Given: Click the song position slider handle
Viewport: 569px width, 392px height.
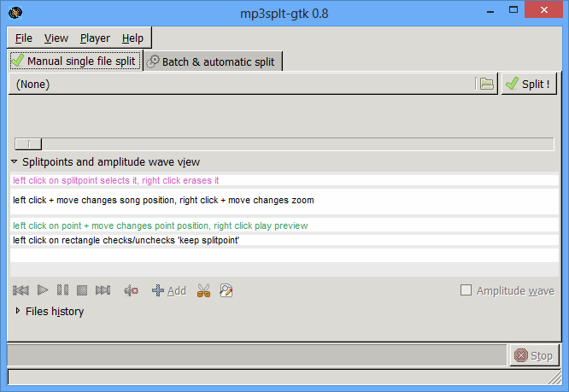Looking at the screenshot, I should tap(28, 144).
